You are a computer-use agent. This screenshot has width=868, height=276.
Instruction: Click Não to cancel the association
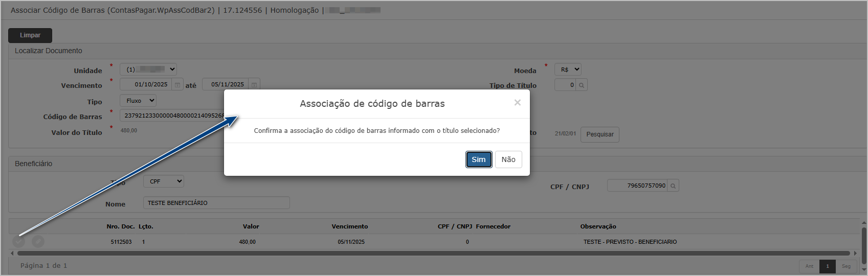[508, 159]
